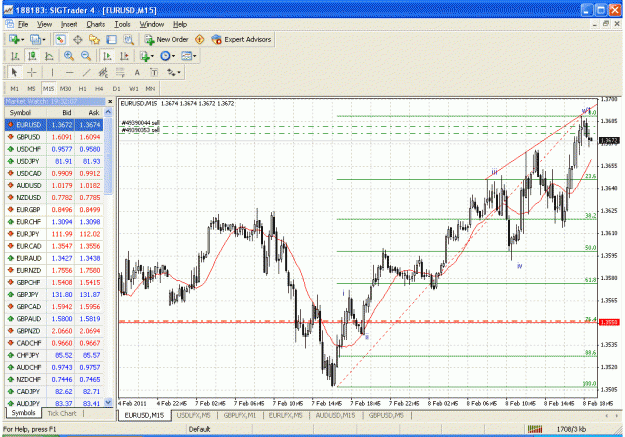The height and width of the screenshot is (437, 625).
Task: Switch chart to Line Chart style
Action: (x=49, y=56)
